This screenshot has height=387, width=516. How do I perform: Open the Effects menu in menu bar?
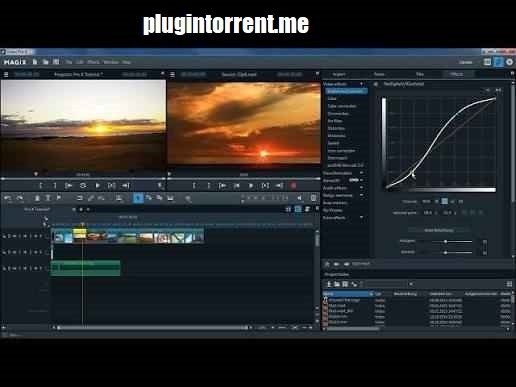click(x=93, y=62)
